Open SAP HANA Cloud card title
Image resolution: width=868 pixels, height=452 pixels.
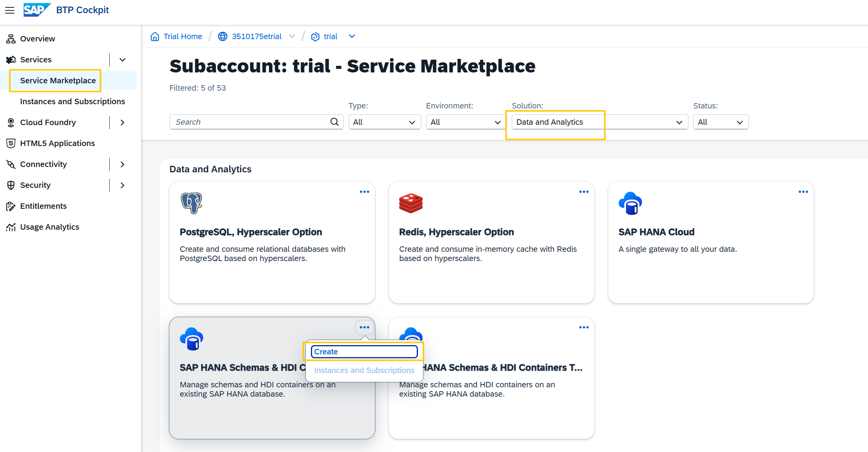click(656, 232)
